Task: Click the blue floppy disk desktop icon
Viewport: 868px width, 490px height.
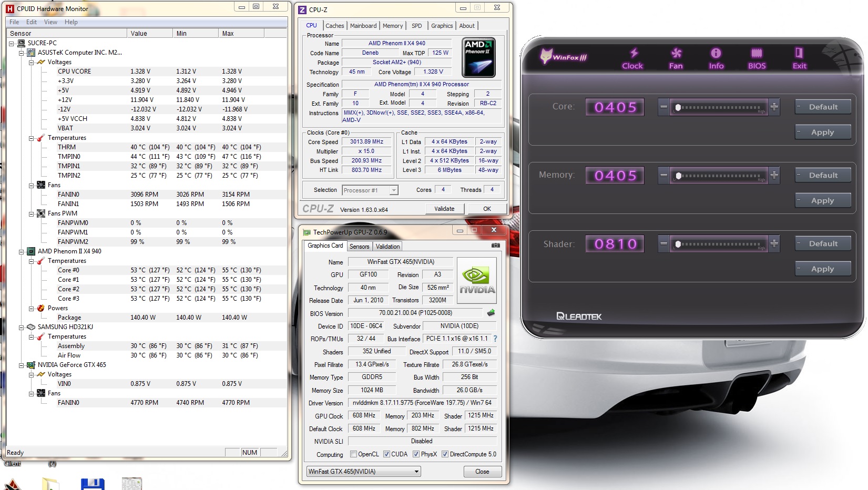Action: pyautogui.click(x=93, y=484)
